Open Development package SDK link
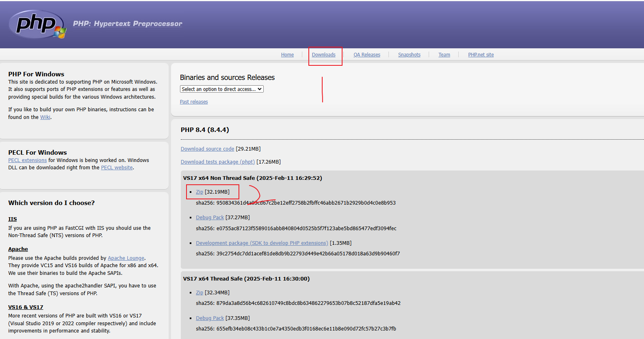Image resolution: width=644 pixels, height=339 pixels. pos(262,243)
